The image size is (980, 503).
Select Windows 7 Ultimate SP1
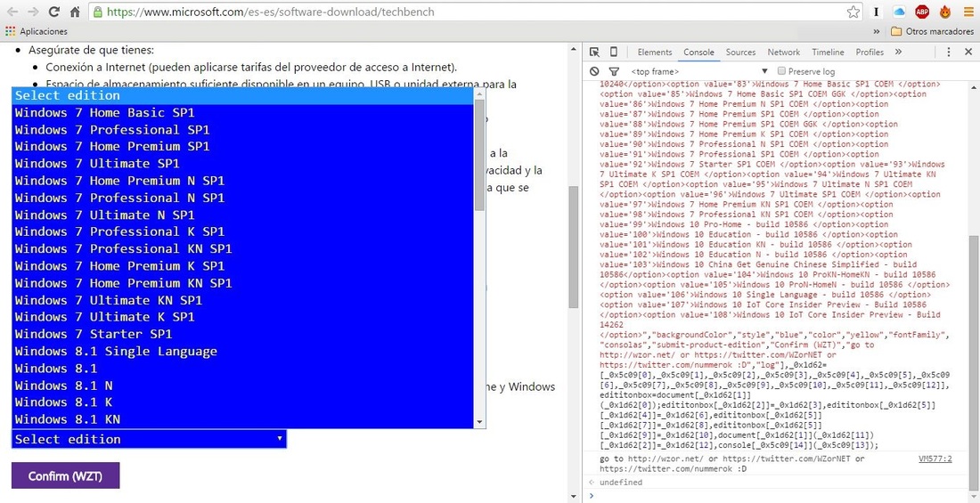coord(243,164)
